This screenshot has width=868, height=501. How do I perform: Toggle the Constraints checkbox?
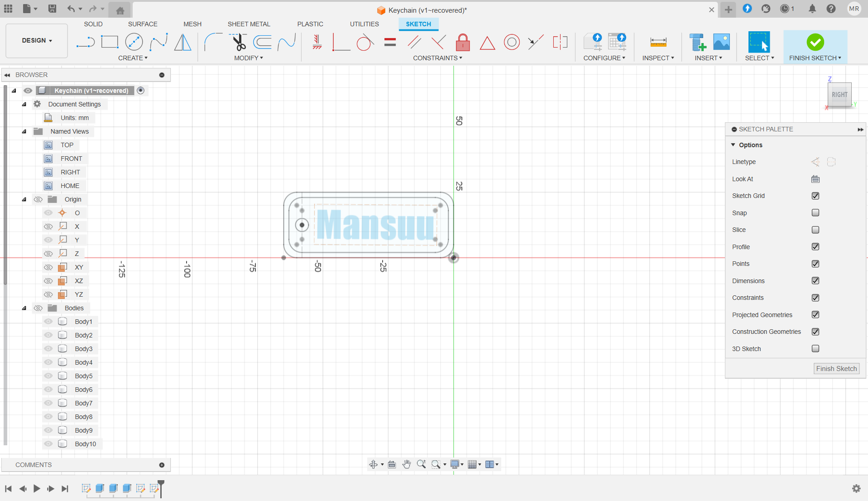coord(815,298)
